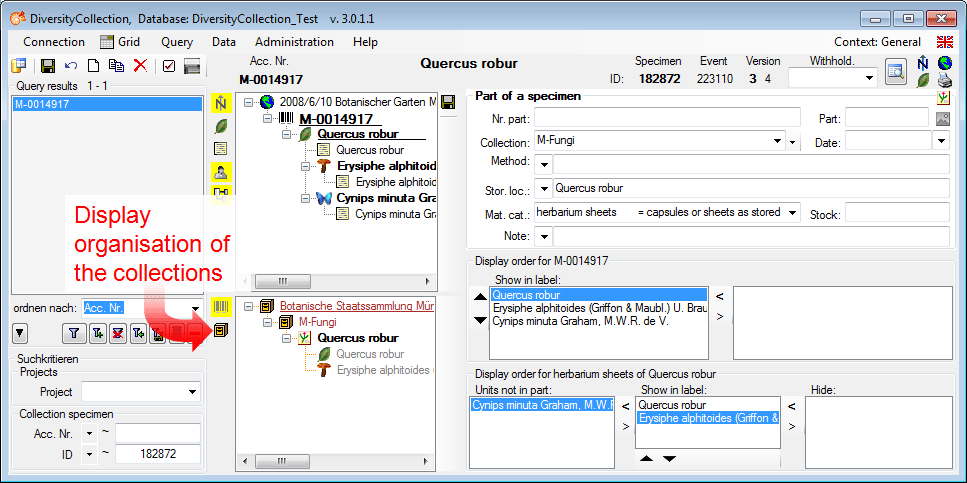Viewport: 967px width, 483px height.
Task: Click the save icon in the toolbar
Action: coord(47,66)
